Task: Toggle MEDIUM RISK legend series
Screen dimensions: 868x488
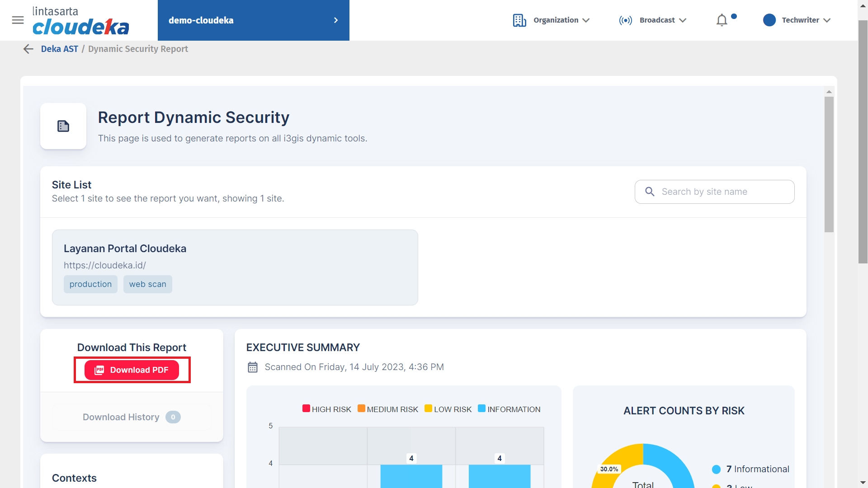Action: click(387, 409)
